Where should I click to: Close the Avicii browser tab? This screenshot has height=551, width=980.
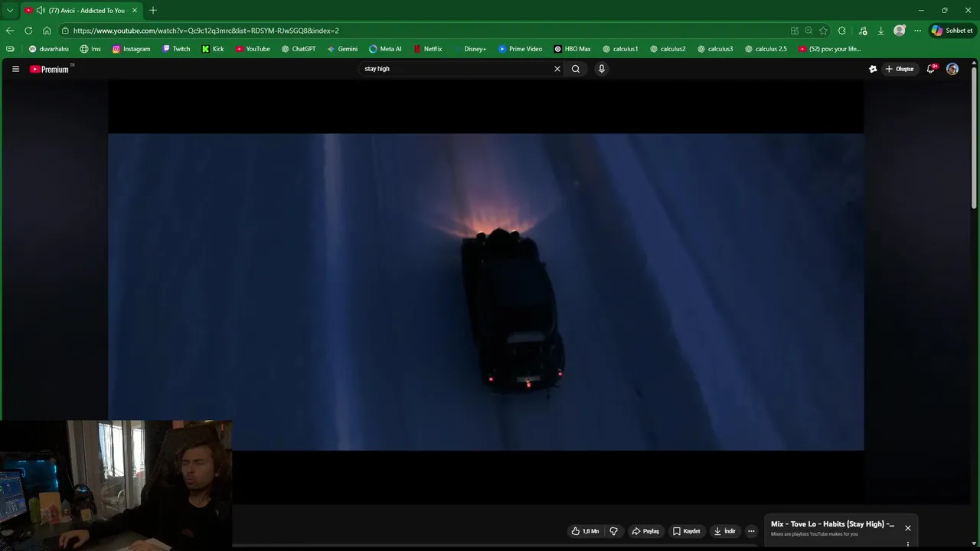coord(135,11)
